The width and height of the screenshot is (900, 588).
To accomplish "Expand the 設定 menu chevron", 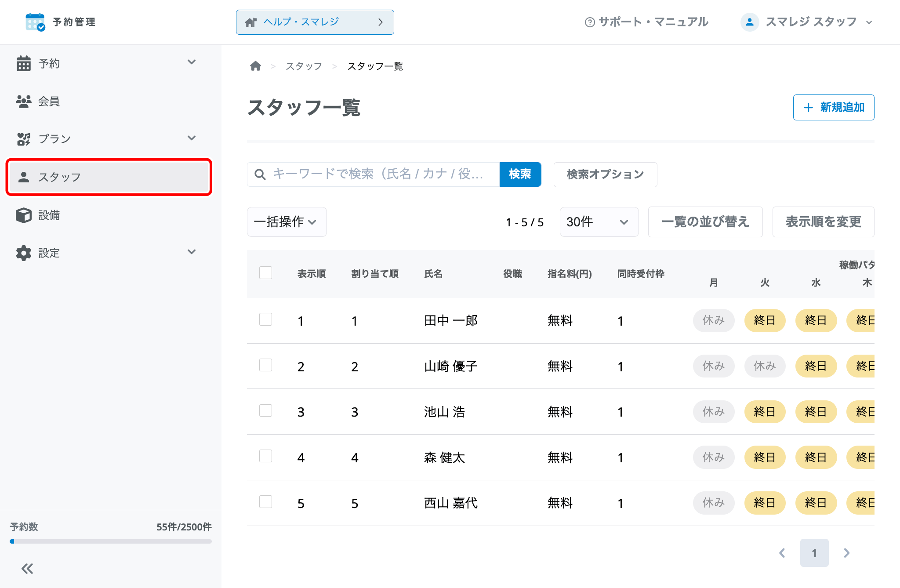I will [x=192, y=252].
